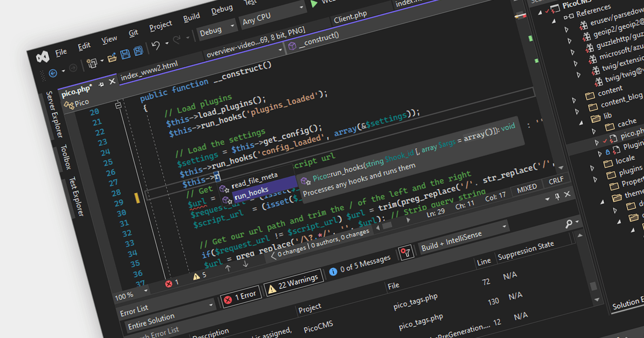
Task: Open the View menu
Action: pos(109,39)
